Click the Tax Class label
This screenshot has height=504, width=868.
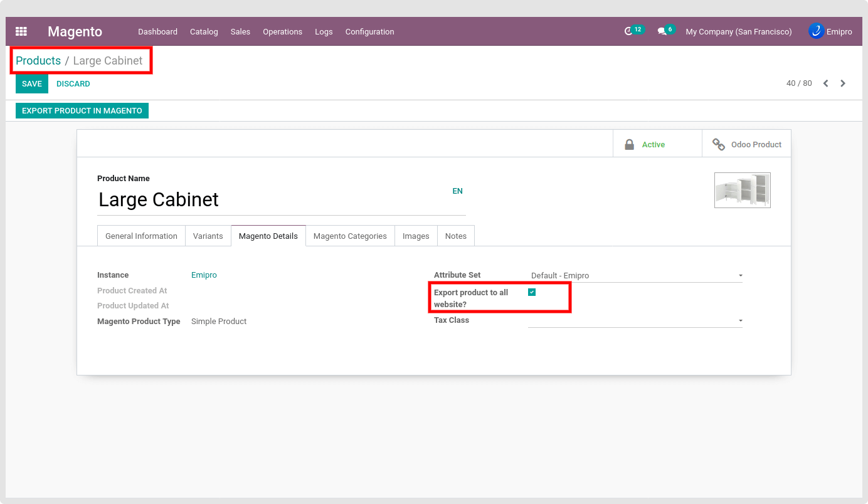coord(452,320)
